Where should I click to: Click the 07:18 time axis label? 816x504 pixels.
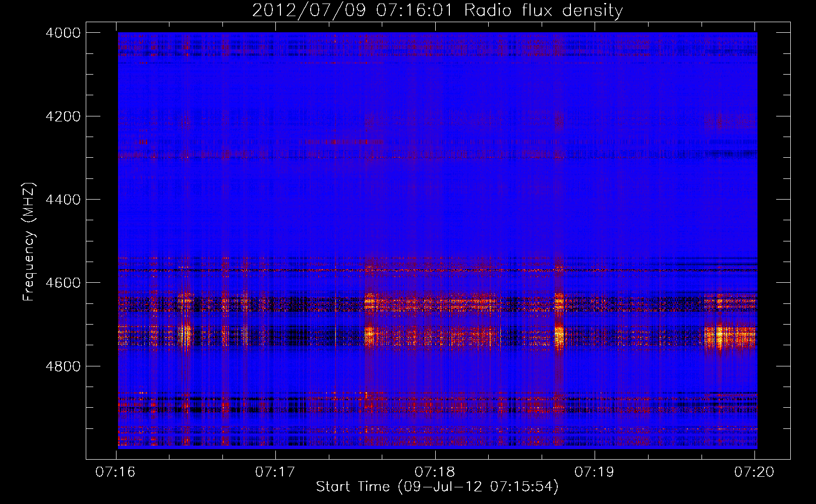point(435,472)
